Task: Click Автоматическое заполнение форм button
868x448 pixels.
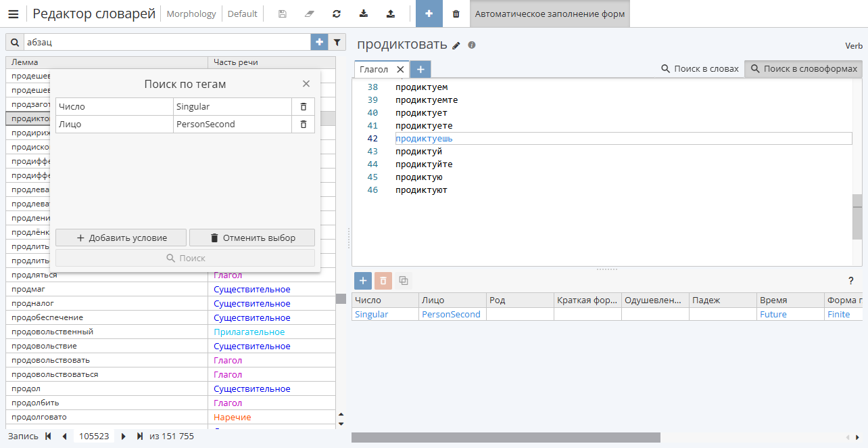Action: [x=550, y=14]
